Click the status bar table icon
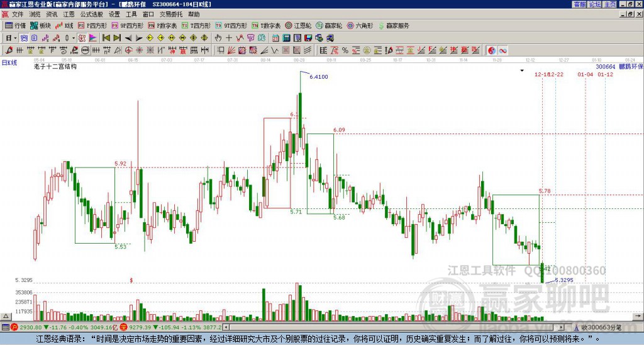Screen dimensions: 644x345 (5, 327)
